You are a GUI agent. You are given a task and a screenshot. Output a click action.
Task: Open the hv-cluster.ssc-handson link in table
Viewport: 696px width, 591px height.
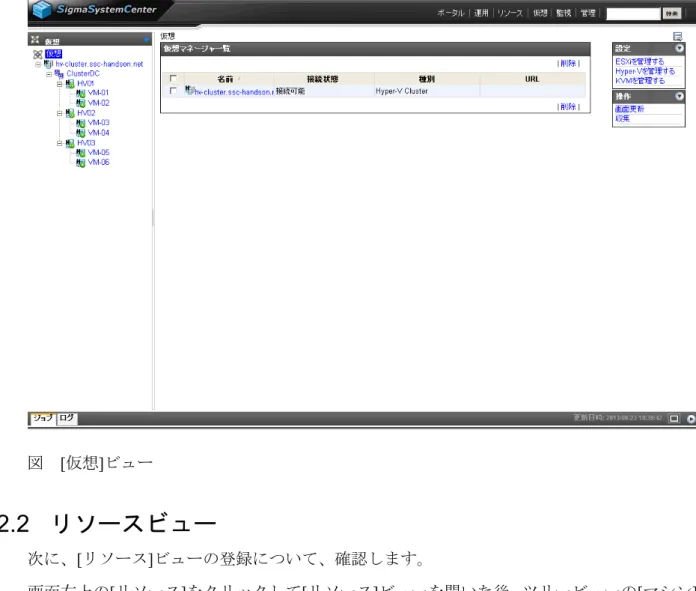(233, 91)
